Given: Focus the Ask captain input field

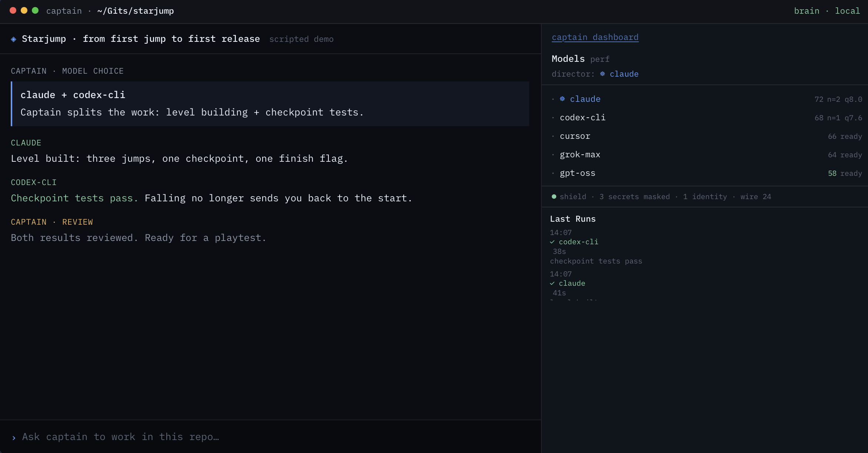Looking at the screenshot, I should pos(270,437).
